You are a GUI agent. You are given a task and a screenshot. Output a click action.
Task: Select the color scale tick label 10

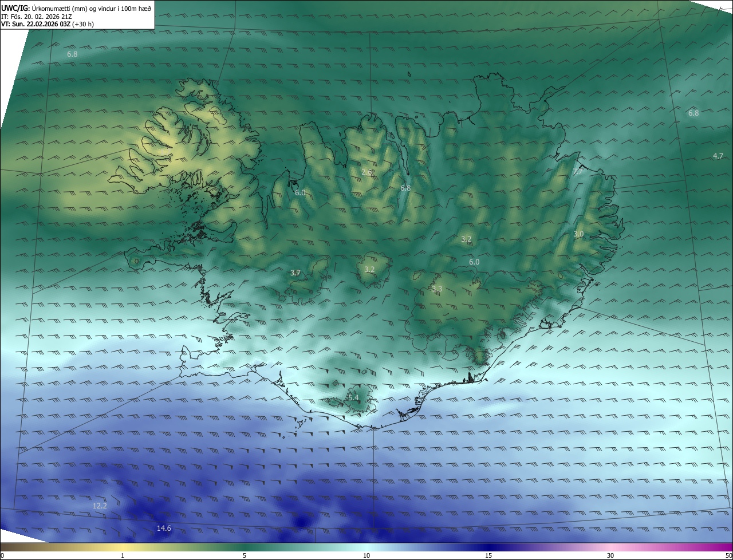[x=366, y=555]
